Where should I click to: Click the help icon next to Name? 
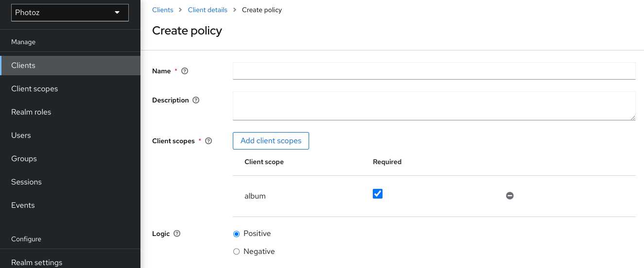tap(185, 71)
